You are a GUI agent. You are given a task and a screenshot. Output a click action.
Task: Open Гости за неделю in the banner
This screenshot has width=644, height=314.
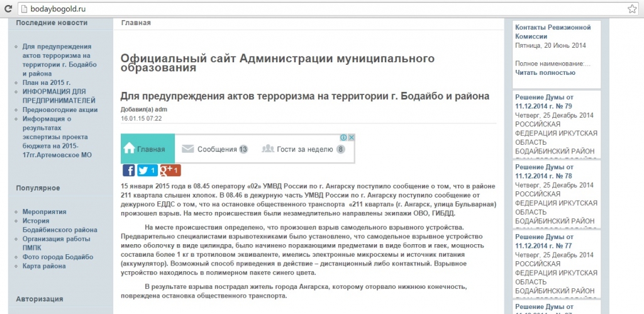305,149
